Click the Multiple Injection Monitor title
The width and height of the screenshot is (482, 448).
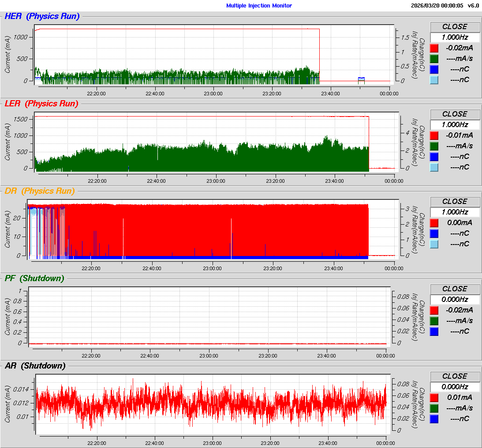(259, 6)
